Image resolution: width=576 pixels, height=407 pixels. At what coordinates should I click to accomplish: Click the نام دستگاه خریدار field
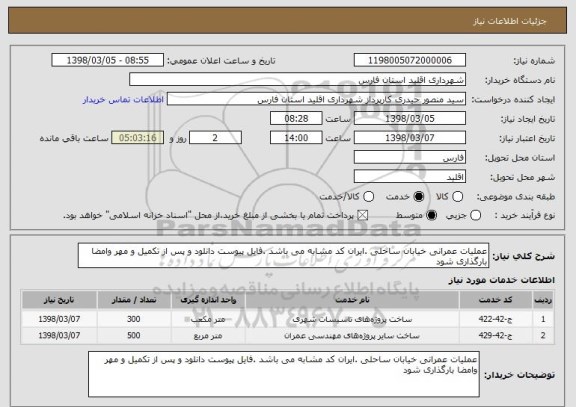(298, 80)
